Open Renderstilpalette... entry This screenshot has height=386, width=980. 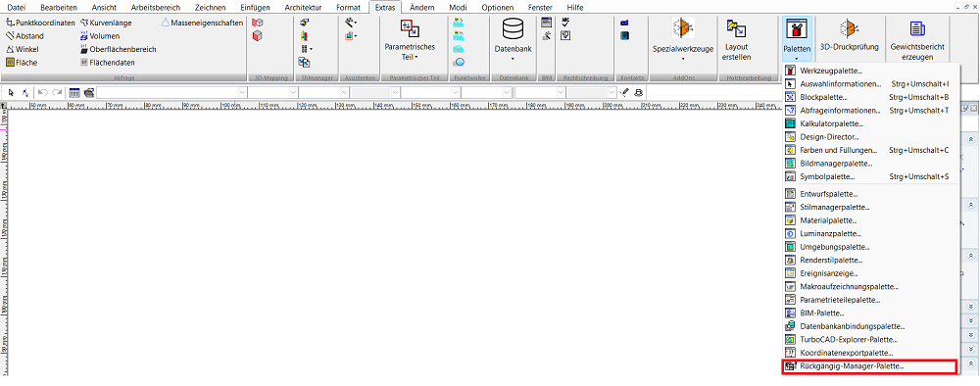click(869, 260)
